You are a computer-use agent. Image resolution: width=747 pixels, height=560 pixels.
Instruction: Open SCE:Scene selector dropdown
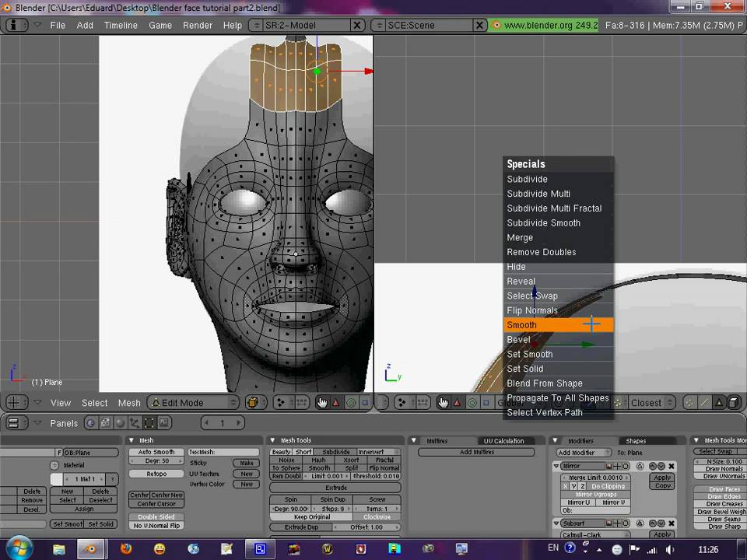[379, 25]
